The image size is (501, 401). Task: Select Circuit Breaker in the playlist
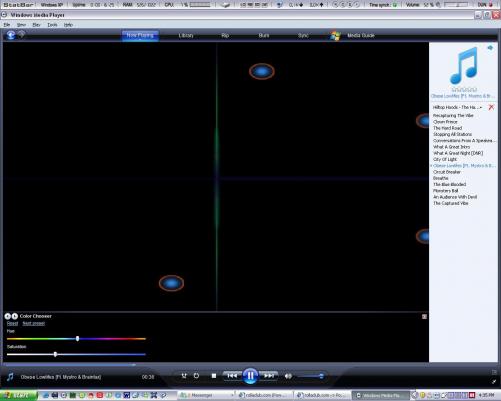click(x=447, y=172)
